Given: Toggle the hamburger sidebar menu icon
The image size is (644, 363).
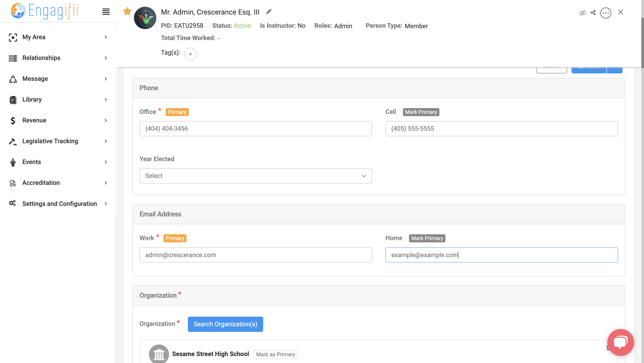Looking at the screenshot, I should [106, 11].
